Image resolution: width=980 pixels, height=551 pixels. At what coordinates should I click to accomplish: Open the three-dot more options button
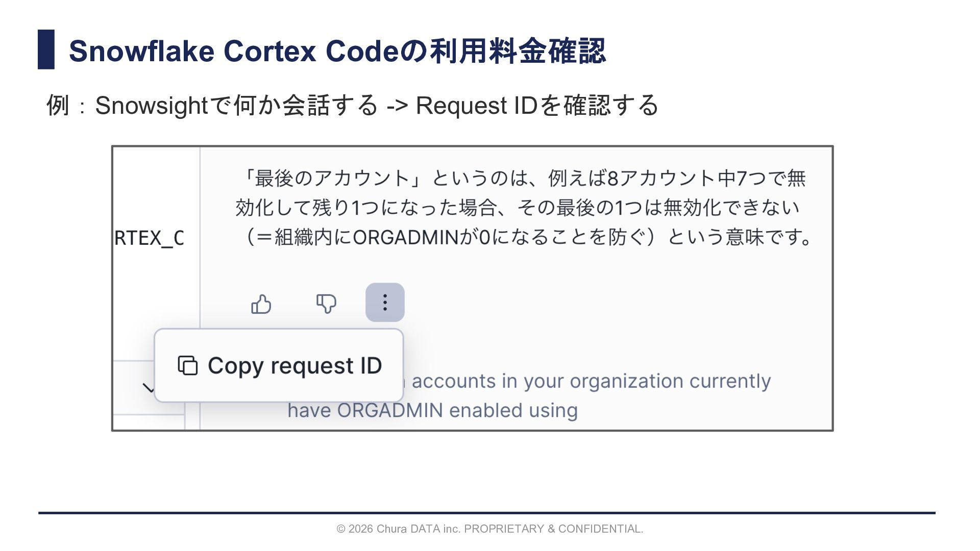[385, 303]
